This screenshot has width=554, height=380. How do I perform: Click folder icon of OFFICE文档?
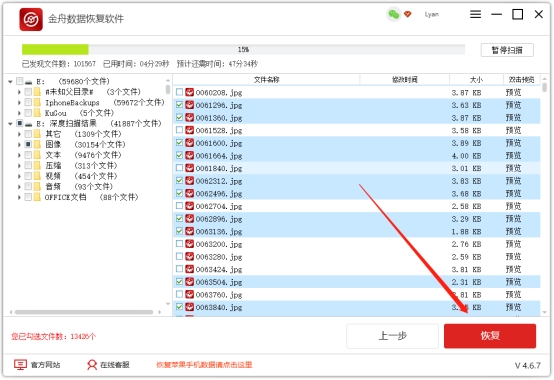(37, 197)
